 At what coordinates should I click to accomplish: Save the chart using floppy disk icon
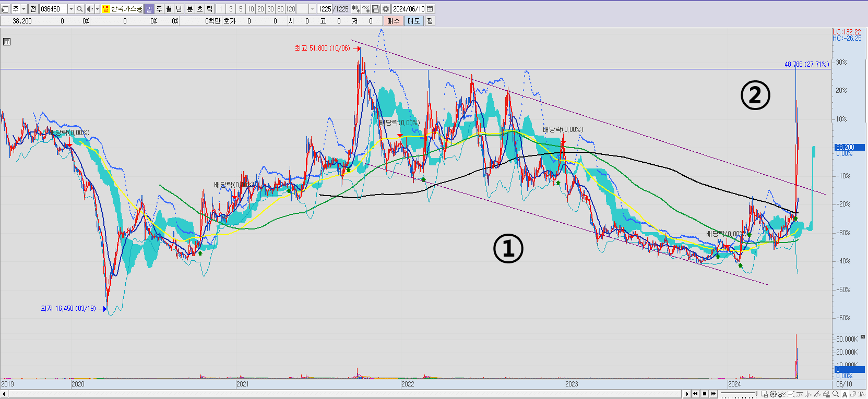tap(375, 9)
